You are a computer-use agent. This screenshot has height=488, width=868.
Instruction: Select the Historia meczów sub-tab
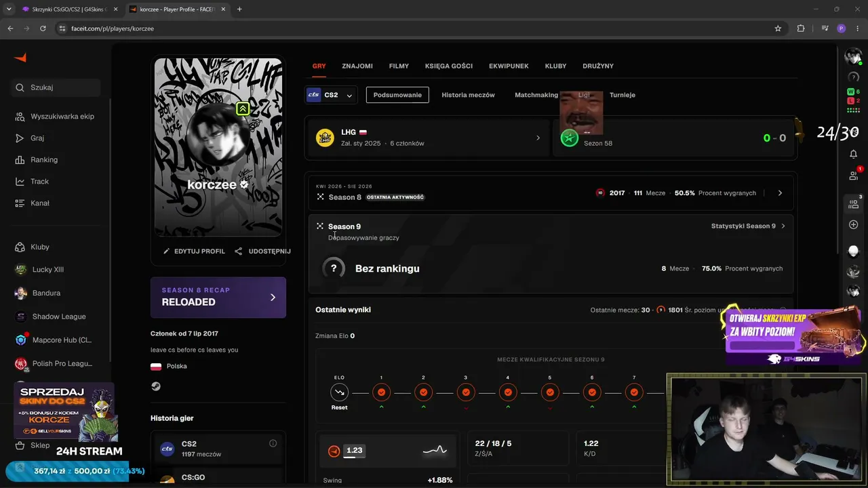(468, 95)
